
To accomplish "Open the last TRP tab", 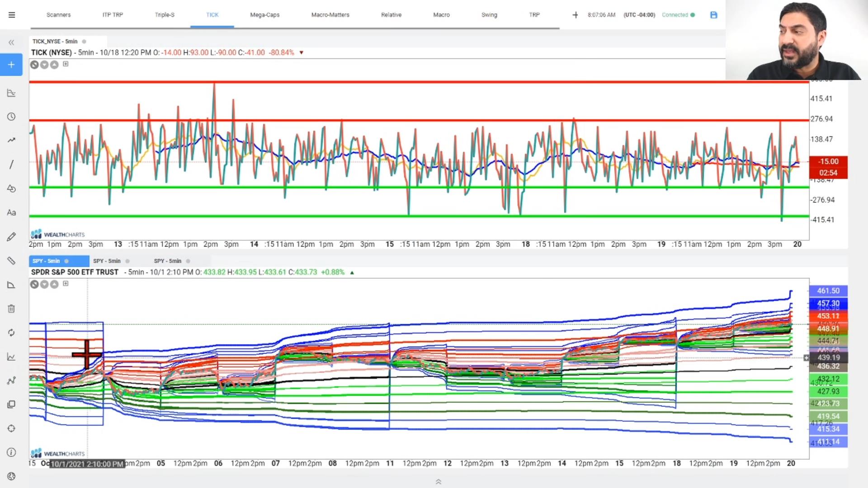I will (534, 15).
